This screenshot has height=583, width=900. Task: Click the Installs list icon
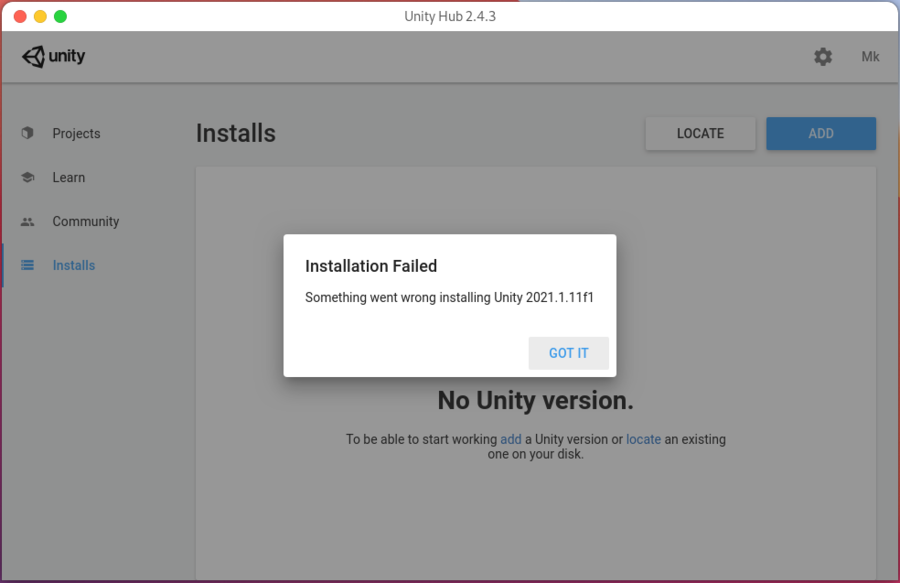28,265
